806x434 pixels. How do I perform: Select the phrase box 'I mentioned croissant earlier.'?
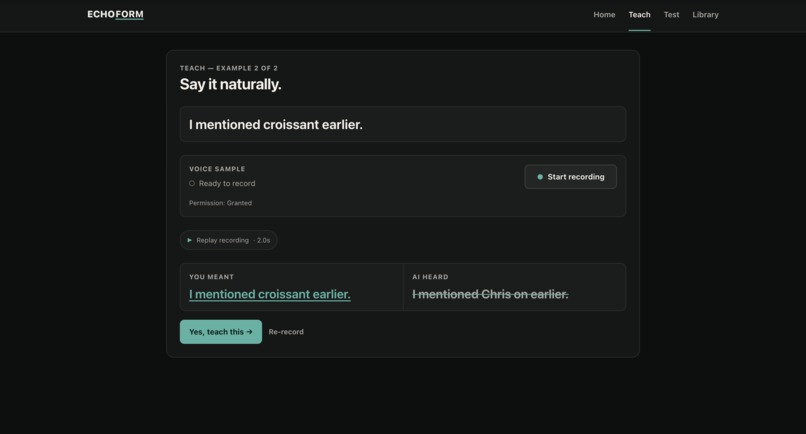403,124
